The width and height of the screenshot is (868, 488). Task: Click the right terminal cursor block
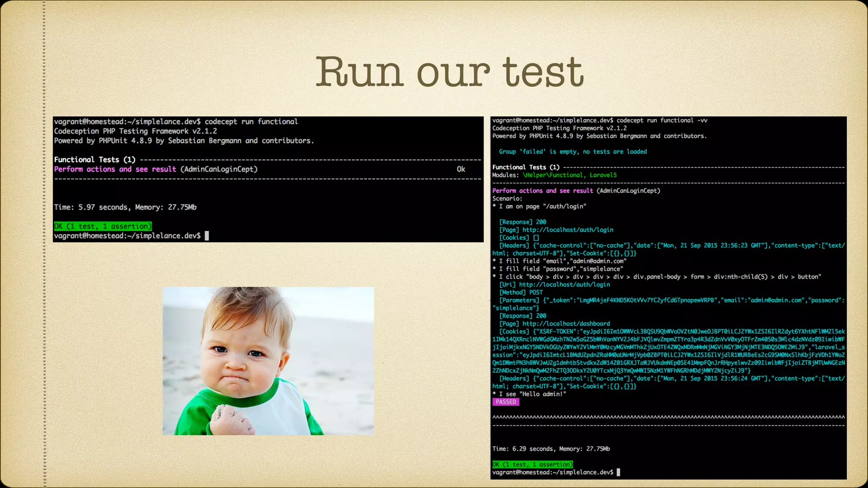pyautogui.click(x=618, y=472)
